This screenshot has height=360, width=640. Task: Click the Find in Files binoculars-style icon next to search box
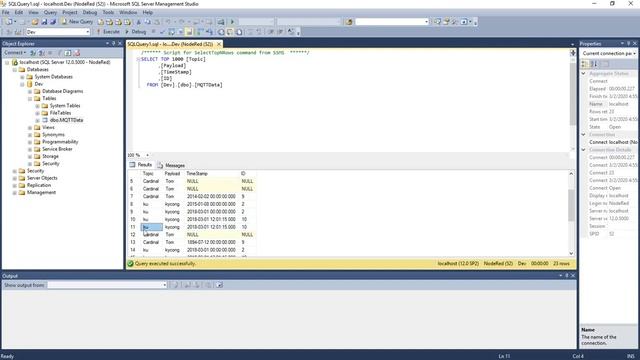pos(349,22)
